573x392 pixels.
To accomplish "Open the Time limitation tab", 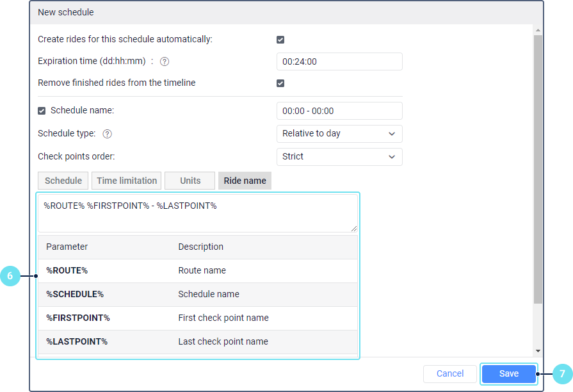I will coord(127,181).
